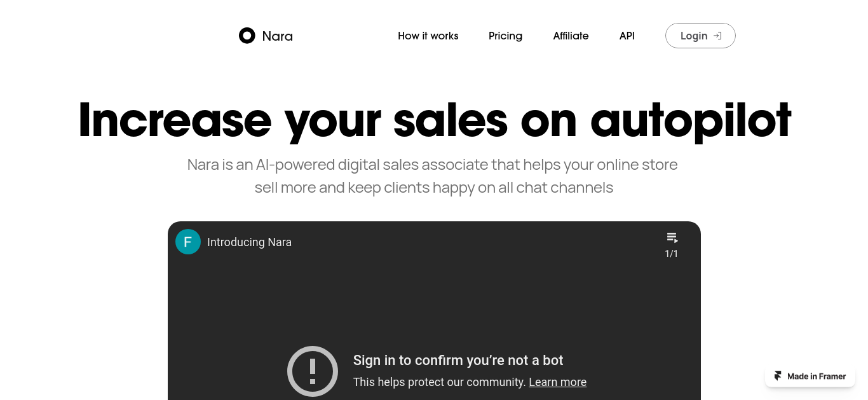Click the Made in Framer badge text
The image size is (868, 400).
(817, 376)
